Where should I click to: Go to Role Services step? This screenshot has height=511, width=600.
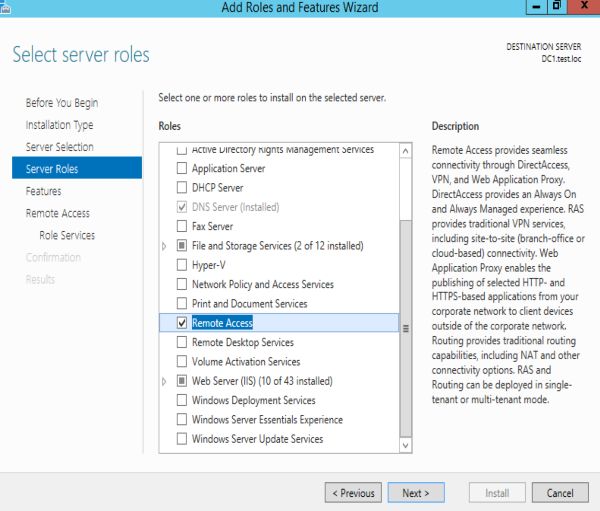(67, 235)
